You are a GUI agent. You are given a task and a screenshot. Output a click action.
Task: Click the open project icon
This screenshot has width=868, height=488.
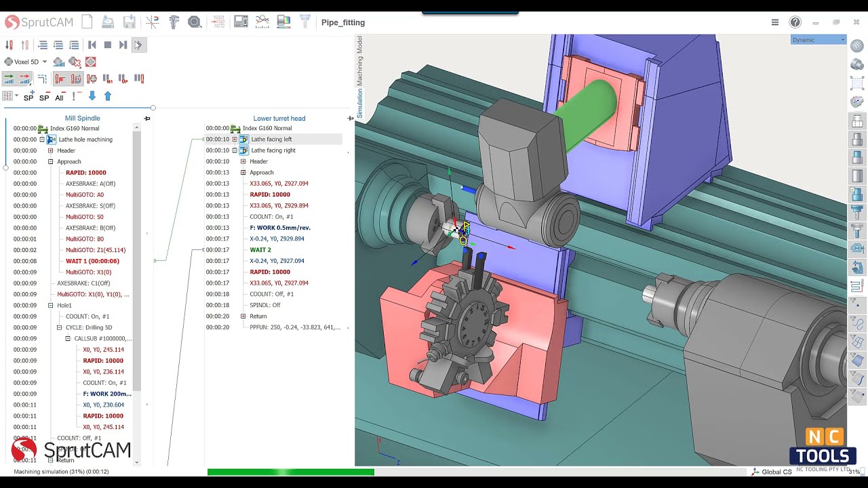coord(108,22)
